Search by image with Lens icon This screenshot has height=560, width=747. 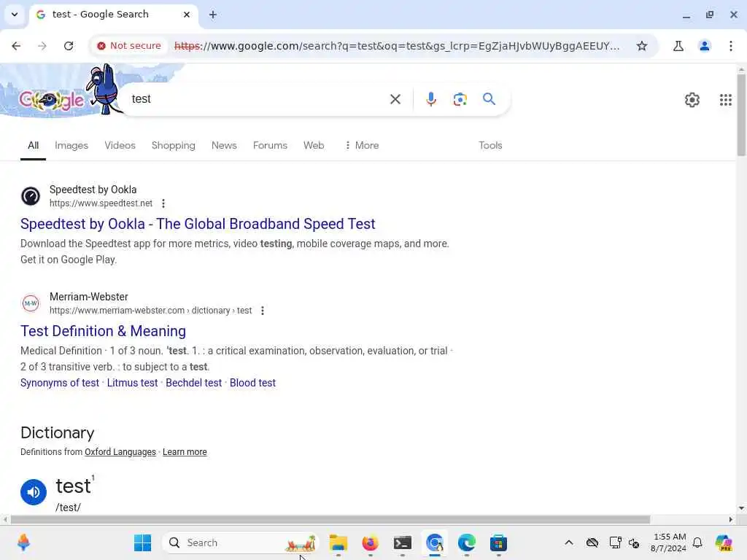(x=460, y=99)
